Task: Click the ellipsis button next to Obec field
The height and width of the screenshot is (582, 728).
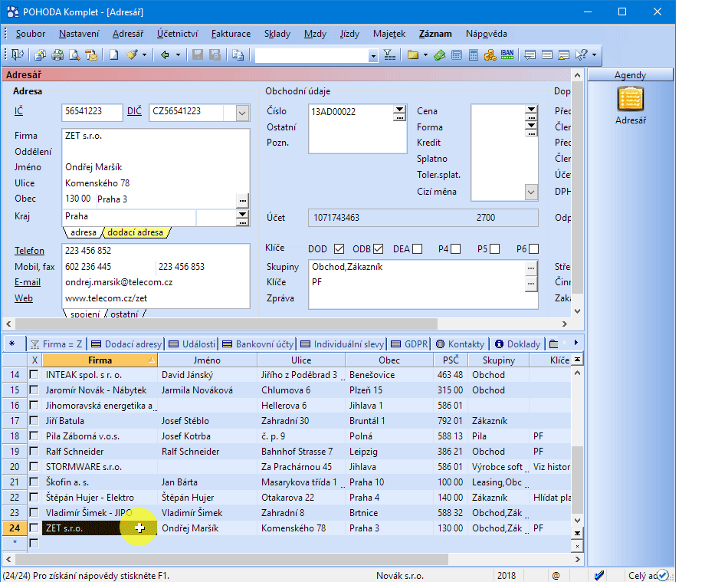Action: coord(242,201)
